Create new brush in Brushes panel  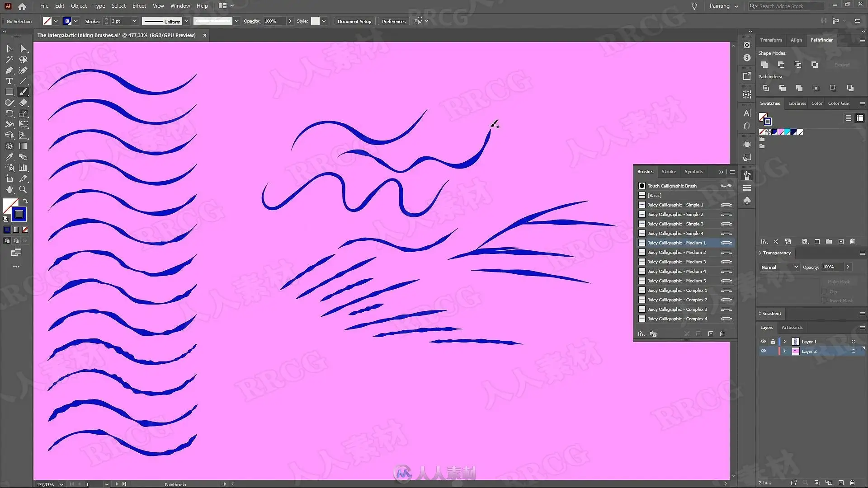tap(711, 334)
